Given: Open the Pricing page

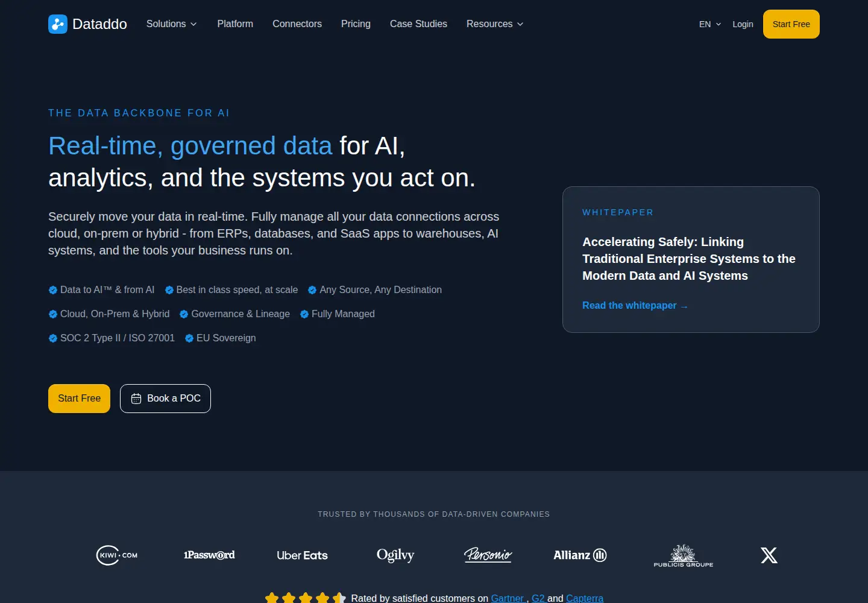Looking at the screenshot, I should [x=356, y=24].
